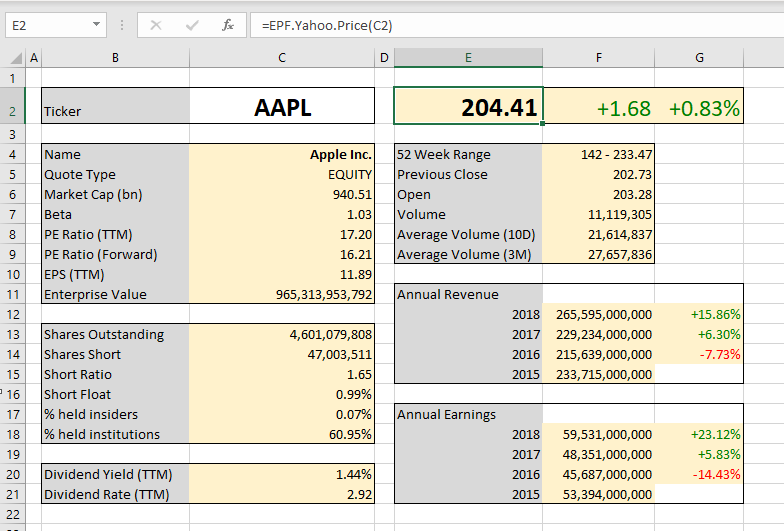784x531 pixels.
Task: Click the Select All corner triangle
Action: click(16, 58)
